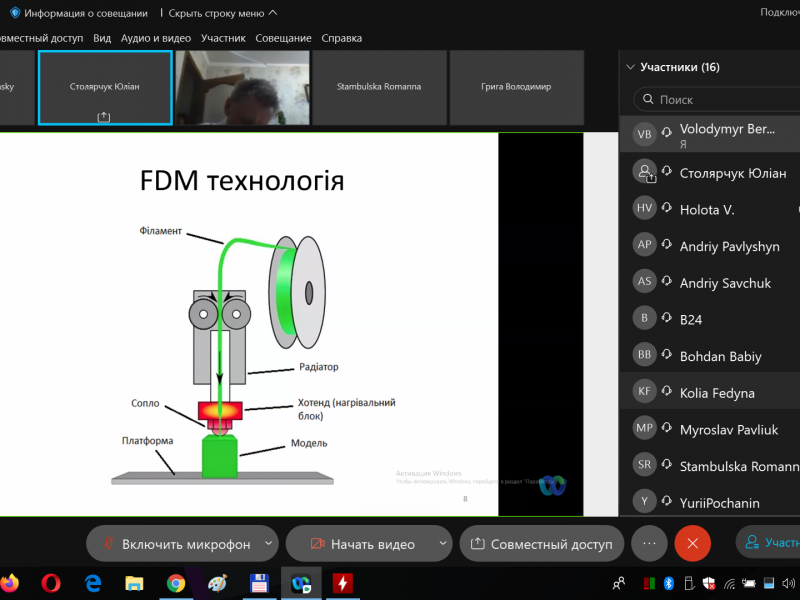This screenshot has width=800, height=600.
Task: Open Opera browser from the taskbar
Action: (52, 582)
